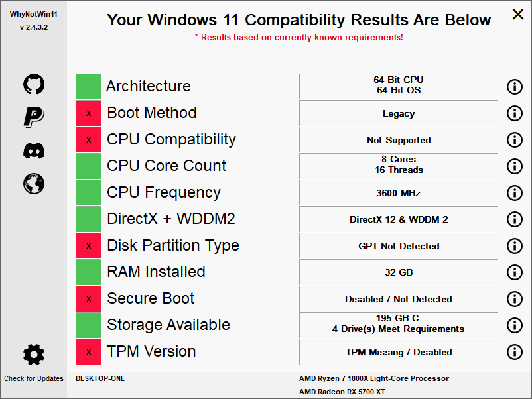Open the Storage Available info icon

click(x=514, y=325)
